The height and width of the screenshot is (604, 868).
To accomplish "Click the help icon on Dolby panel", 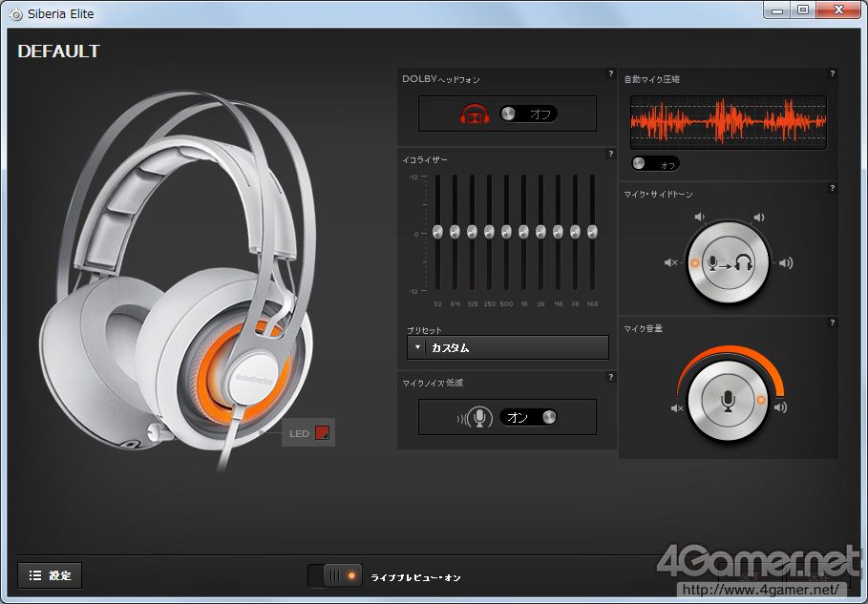I will [x=610, y=73].
